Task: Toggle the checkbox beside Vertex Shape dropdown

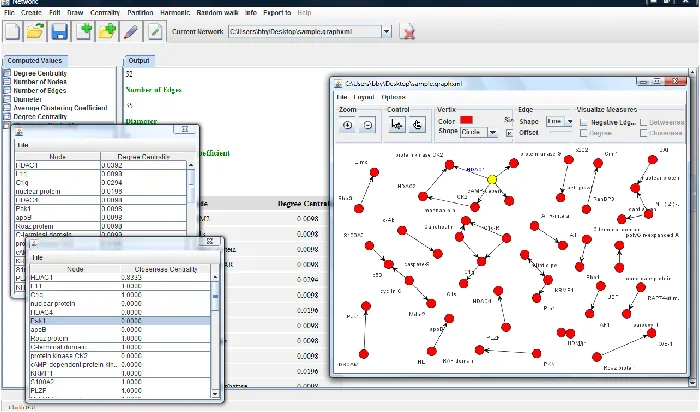Action: click(x=509, y=133)
